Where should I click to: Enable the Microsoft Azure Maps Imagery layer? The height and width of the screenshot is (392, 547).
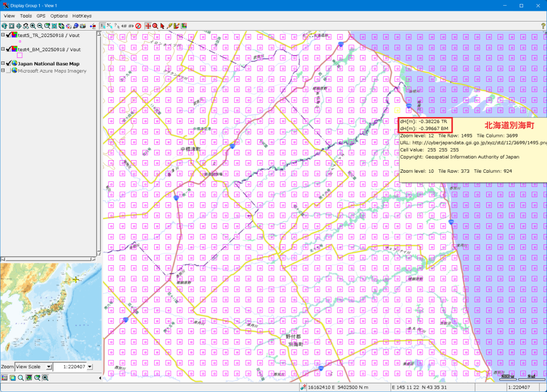(x=8, y=71)
